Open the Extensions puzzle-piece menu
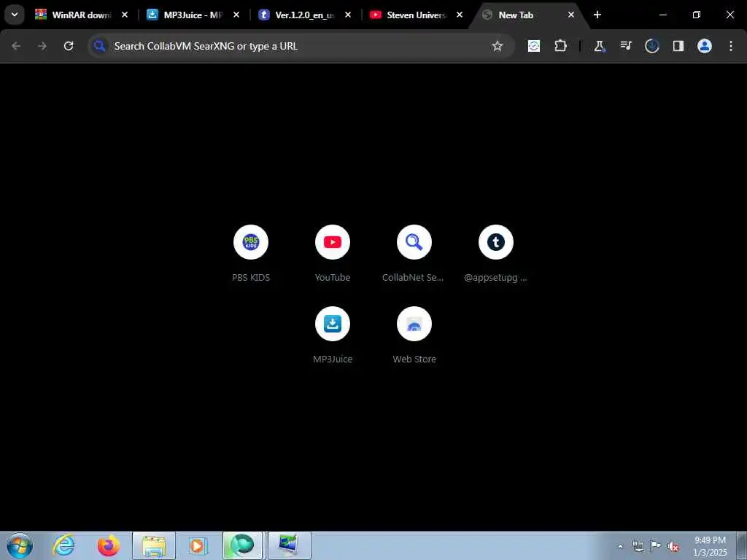747x560 pixels. [x=561, y=46]
